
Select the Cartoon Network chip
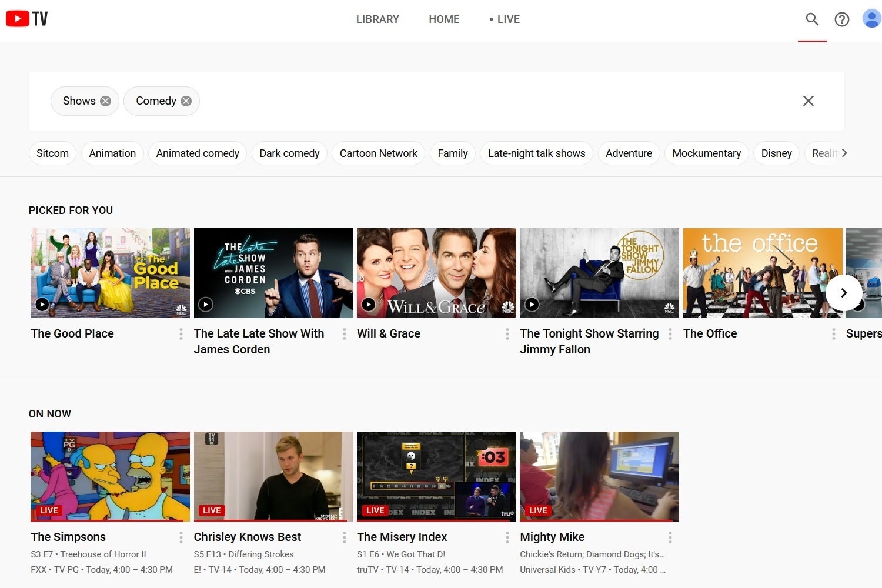tap(379, 153)
